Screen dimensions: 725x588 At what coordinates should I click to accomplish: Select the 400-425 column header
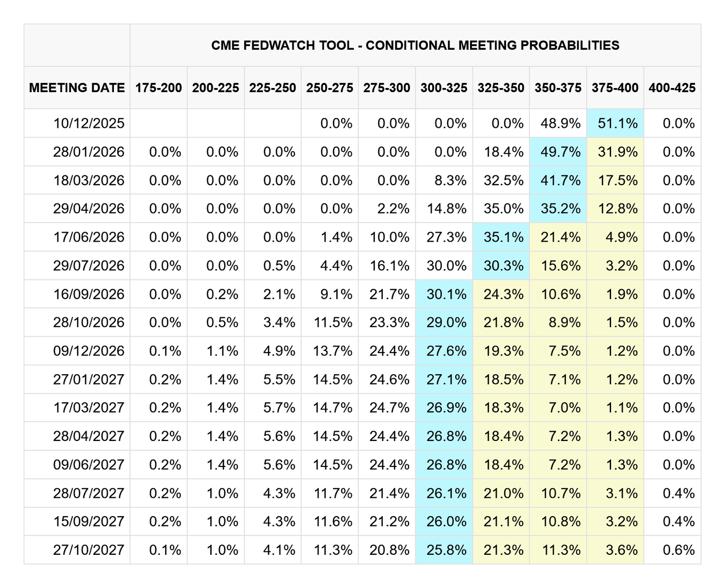pos(672,87)
